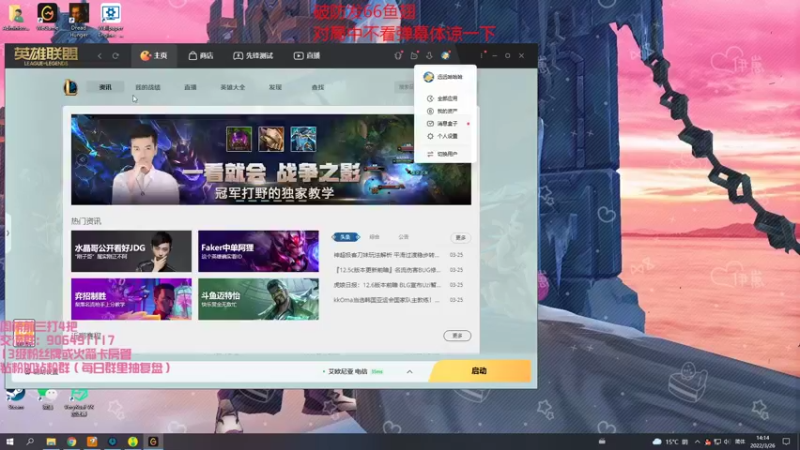Click the search field beside the sub-tabs
Viewport: 800px width, 450px height.
(x=404, y=87)
